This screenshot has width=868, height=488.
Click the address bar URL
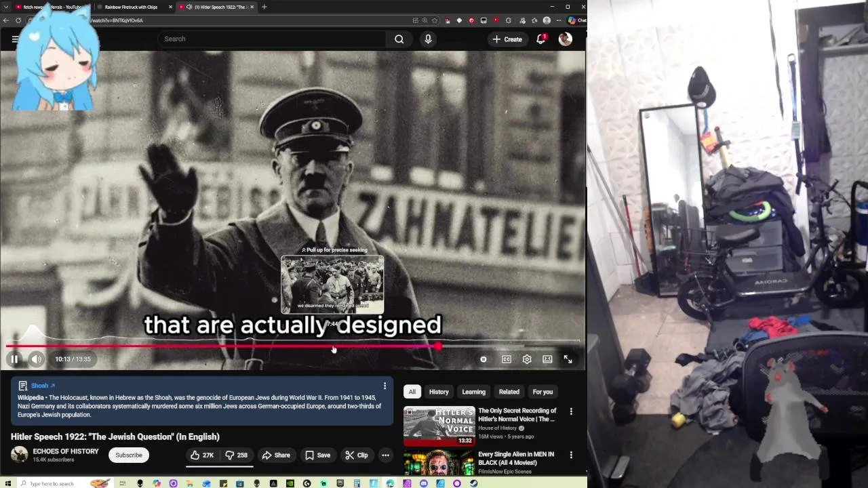(117, 20)
